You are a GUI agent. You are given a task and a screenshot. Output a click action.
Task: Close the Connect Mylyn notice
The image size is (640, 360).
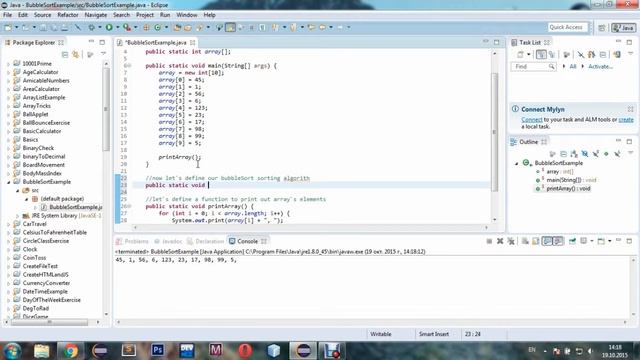(x=630, y=109)
